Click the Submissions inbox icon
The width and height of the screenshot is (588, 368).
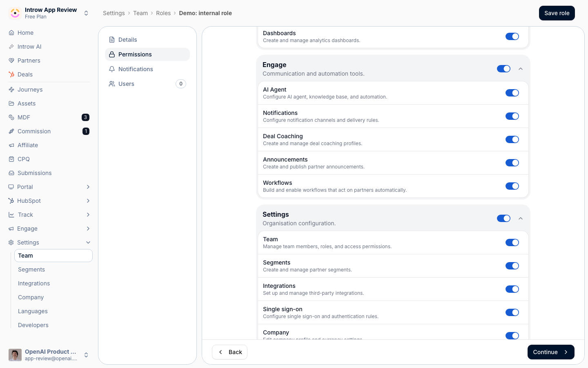[11, 173]
